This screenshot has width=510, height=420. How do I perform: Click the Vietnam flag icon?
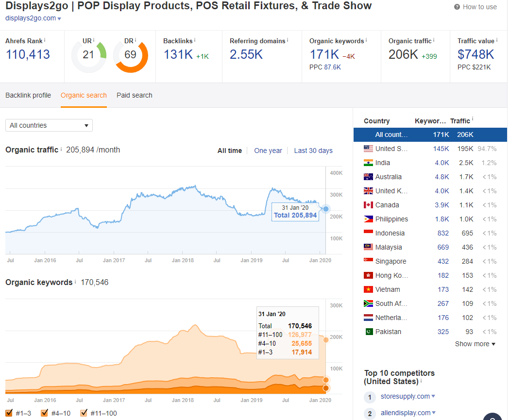(368, 289)
